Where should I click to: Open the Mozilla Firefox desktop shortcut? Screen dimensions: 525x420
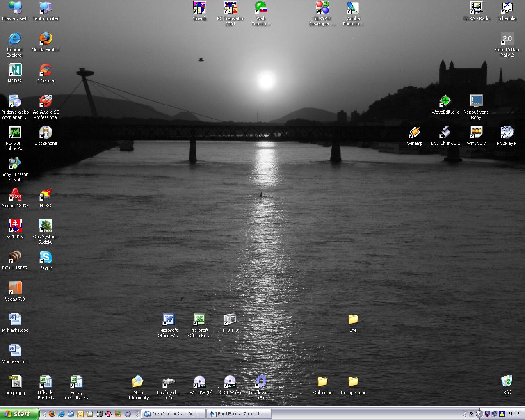[x=46, y=39]
